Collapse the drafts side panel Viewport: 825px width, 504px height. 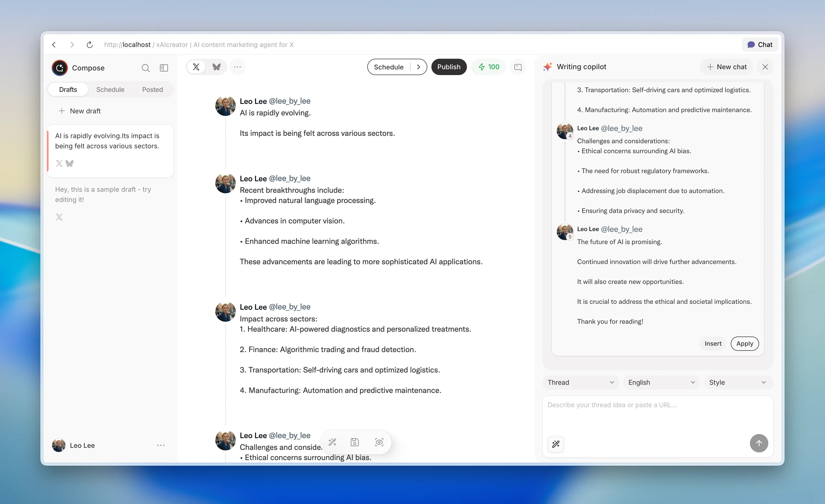pos(164,68)
